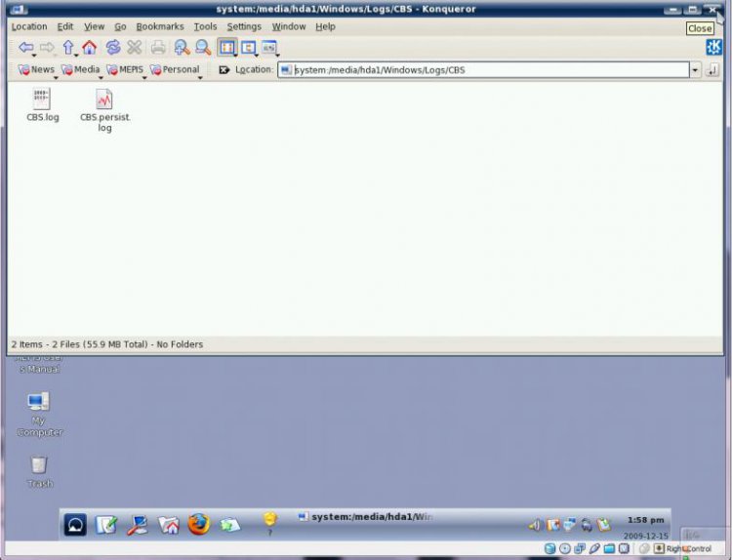Click inside the Location address field
This screenshot has width=732, height=560.
[x=484, y=70]
